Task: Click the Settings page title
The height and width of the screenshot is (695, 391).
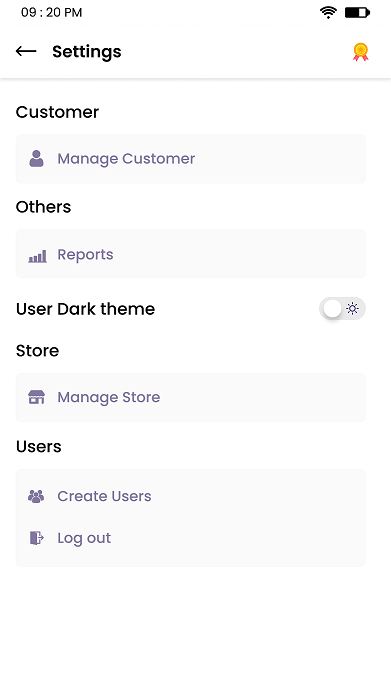Action: tap(86, 52)
